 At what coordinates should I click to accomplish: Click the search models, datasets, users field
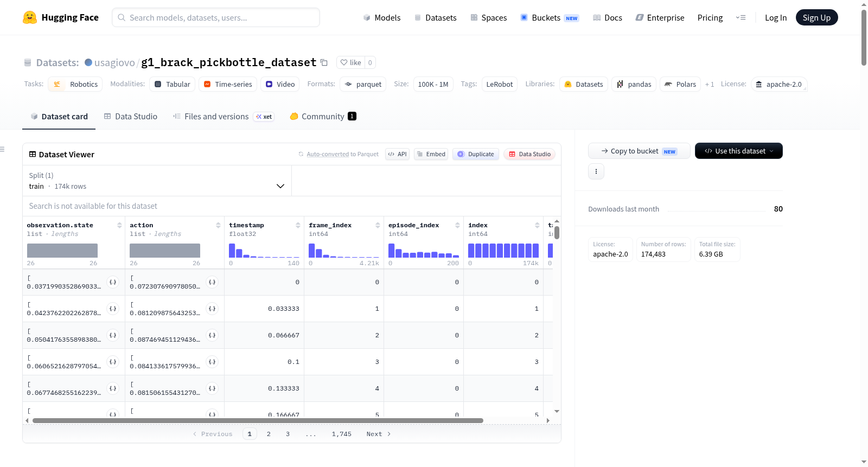216,17
